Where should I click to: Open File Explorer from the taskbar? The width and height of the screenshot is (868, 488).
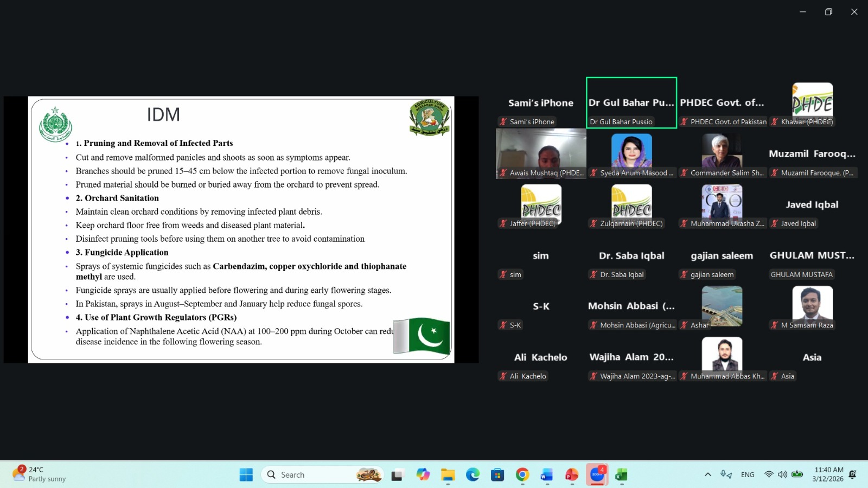[x=448, y=475]
